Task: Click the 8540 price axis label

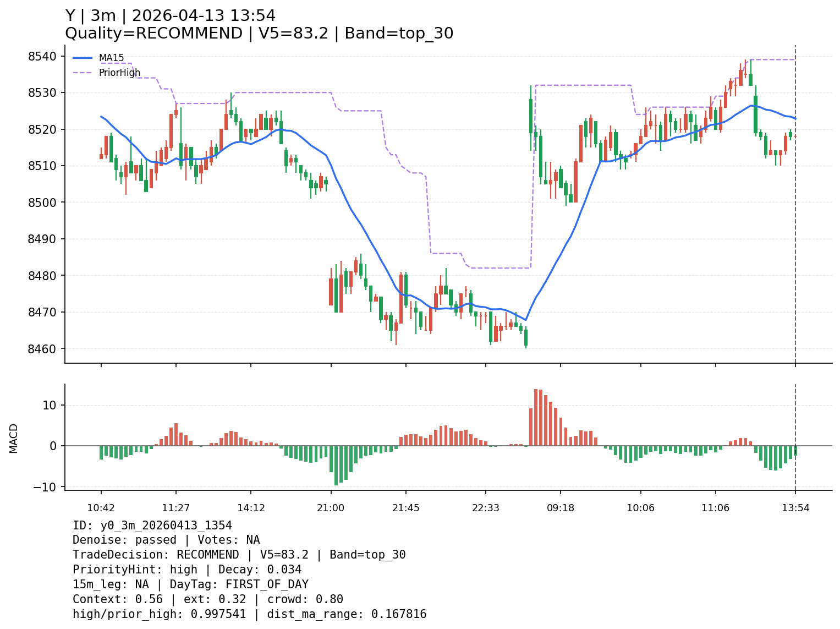Action: [x=42, y=56]
